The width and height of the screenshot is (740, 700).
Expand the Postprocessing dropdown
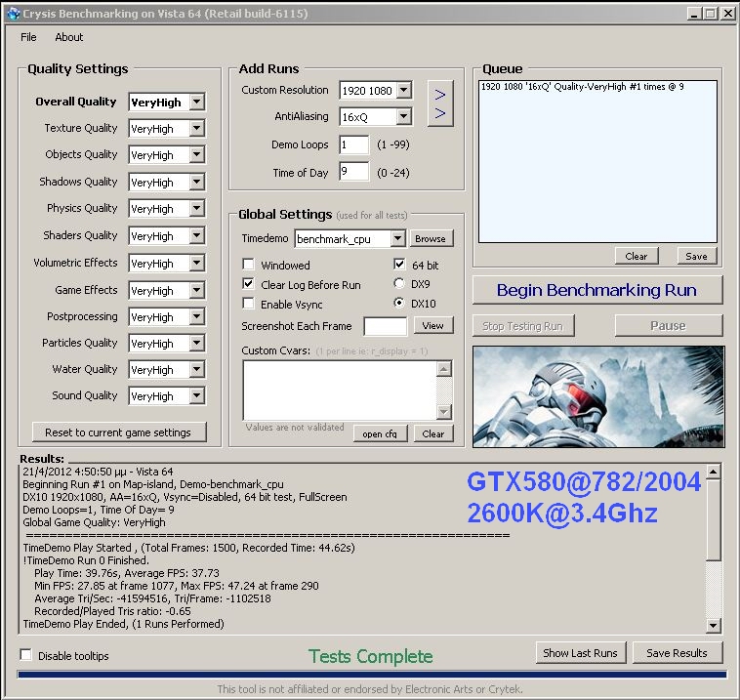pos(197,316)
